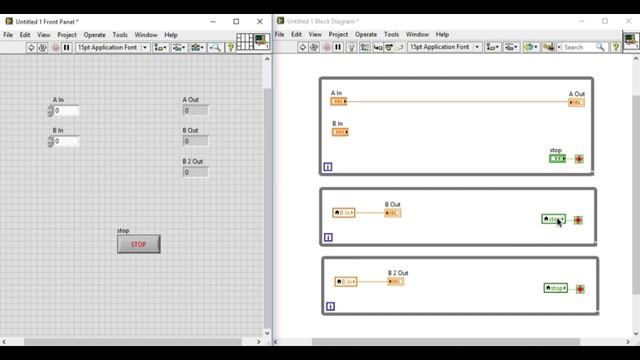Click Clean Up Diagram icon
Image resolution: width=640 pixels, height=360 pixels.
[548, 47]
